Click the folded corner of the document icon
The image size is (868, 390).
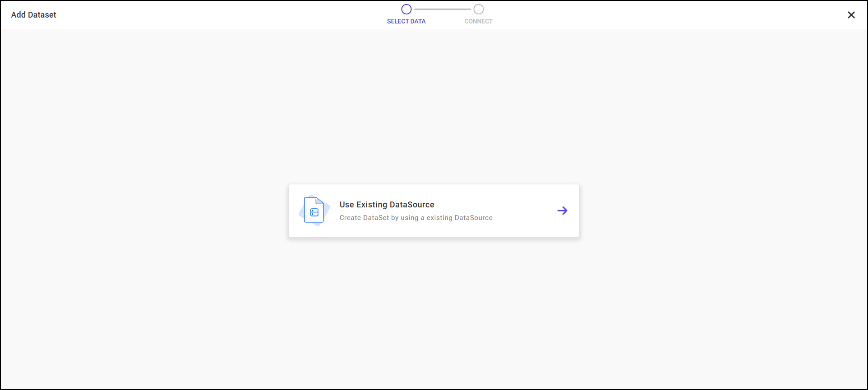click(320, 201)
